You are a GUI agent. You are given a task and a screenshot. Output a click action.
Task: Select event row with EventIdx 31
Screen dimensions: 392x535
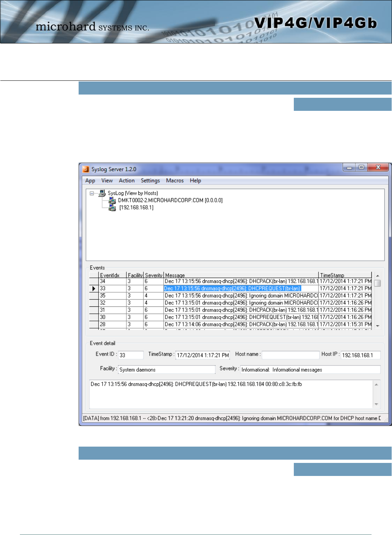230,310
